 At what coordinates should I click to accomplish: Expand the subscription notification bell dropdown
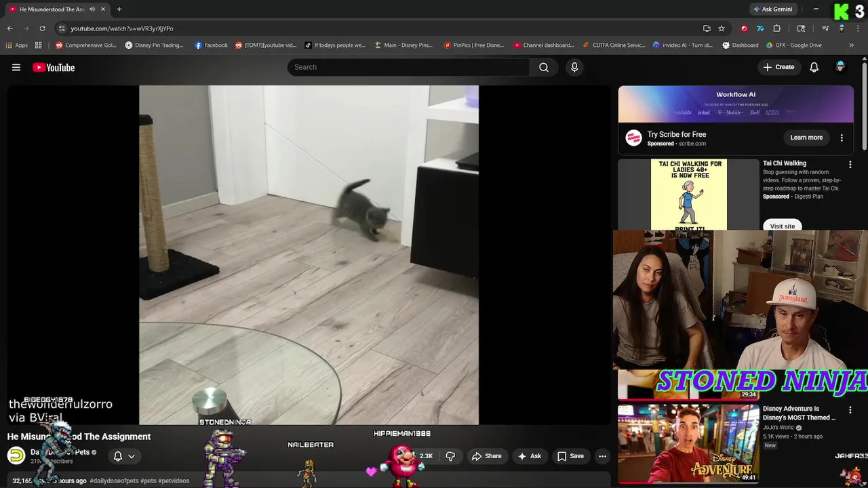124,456
